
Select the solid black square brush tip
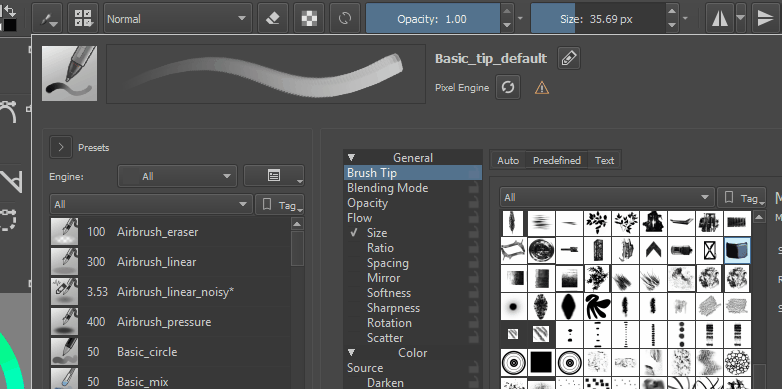(x=541, y=362)
